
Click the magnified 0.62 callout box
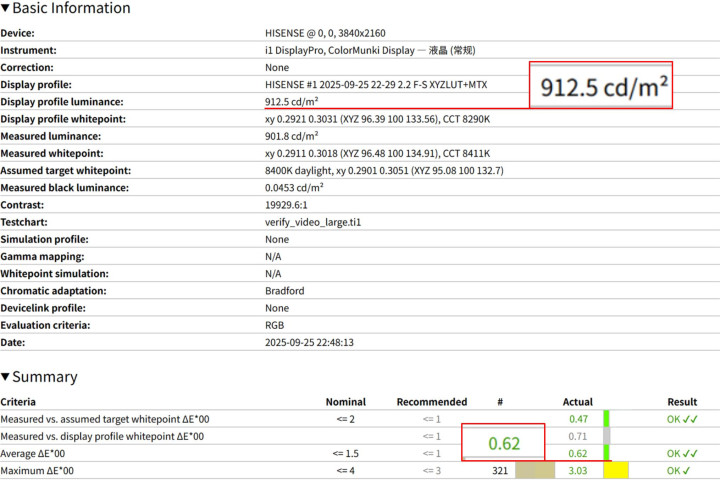503,442
